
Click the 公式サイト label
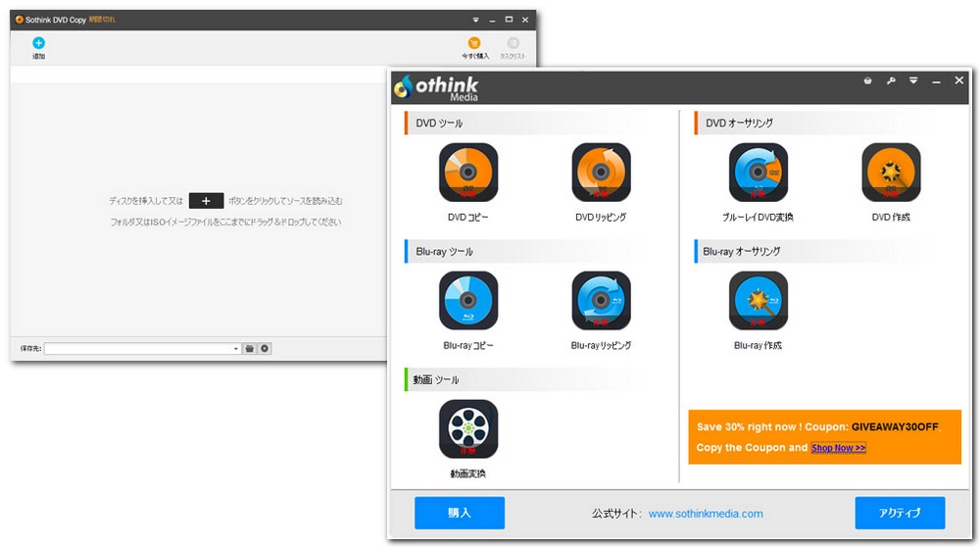(615, 514)
